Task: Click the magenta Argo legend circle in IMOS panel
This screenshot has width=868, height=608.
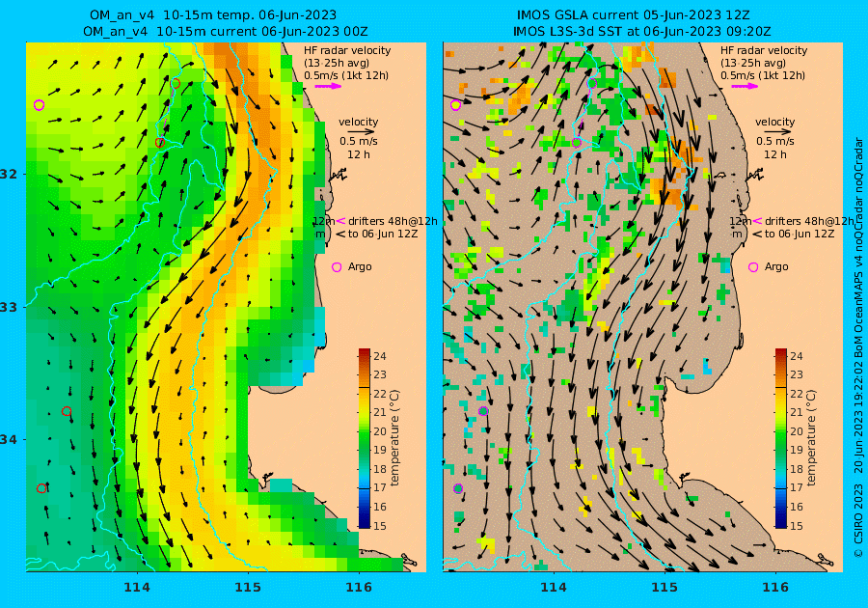Action: click(753, 267)
